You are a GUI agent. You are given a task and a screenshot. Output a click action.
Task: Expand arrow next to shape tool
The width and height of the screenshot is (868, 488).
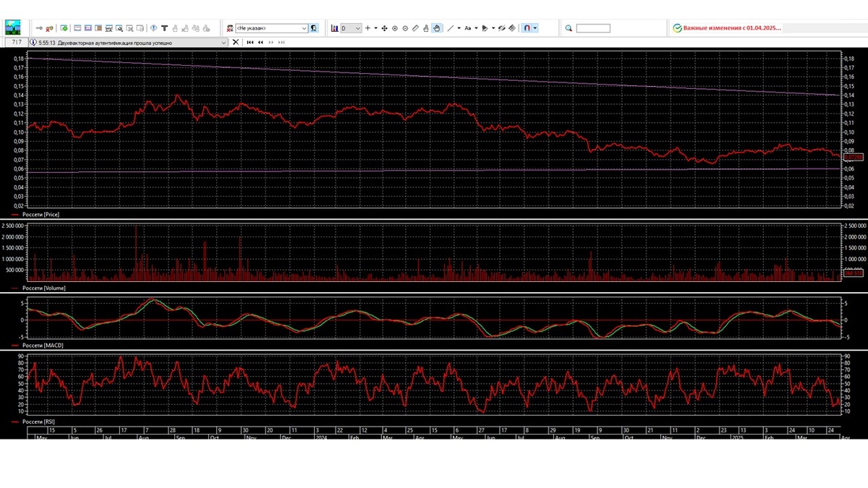[x=493, y=28]
